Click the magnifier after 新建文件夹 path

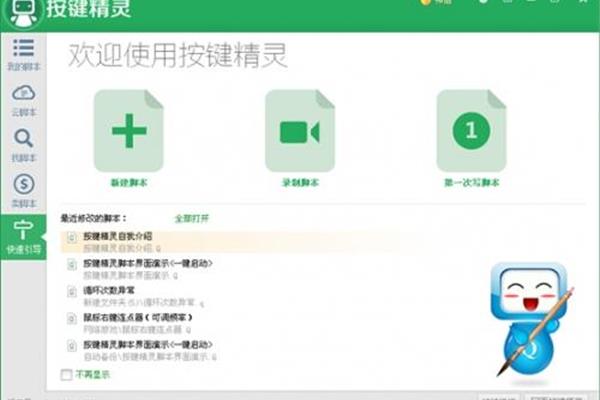[202, 304]
